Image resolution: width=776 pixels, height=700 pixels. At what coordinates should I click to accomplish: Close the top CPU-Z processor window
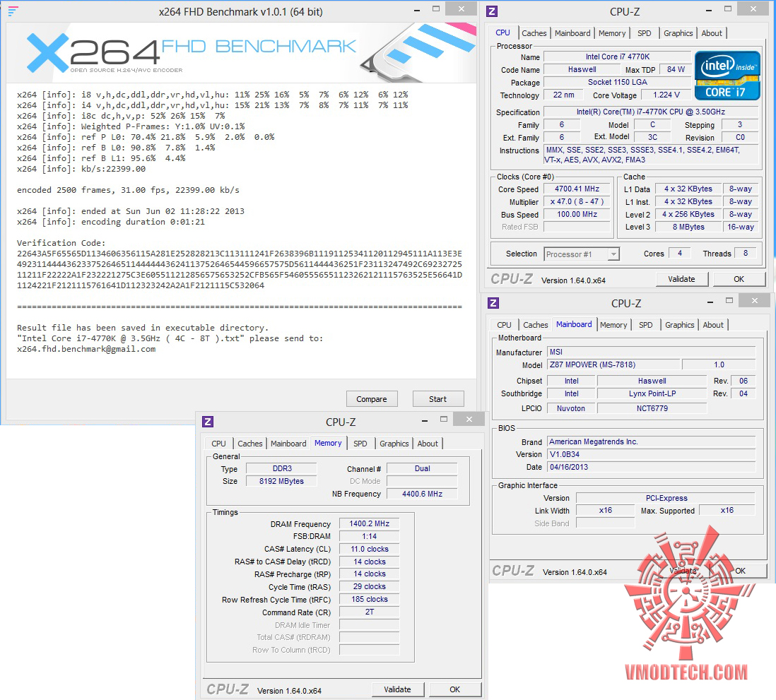pyautogui.click(x=753, y=8)
